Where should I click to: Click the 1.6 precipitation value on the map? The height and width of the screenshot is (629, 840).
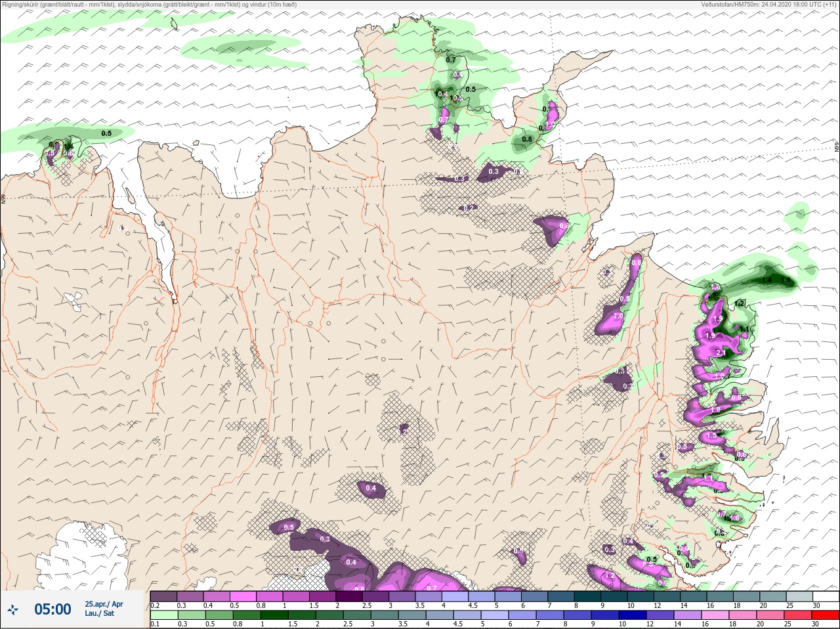tap(786, 280)
